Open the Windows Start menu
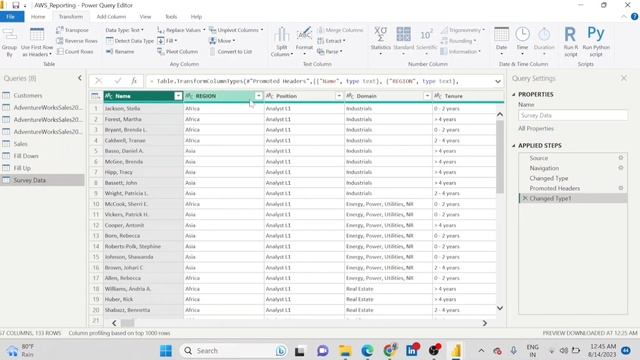640x360 pixels. click(x=166, y=351)
